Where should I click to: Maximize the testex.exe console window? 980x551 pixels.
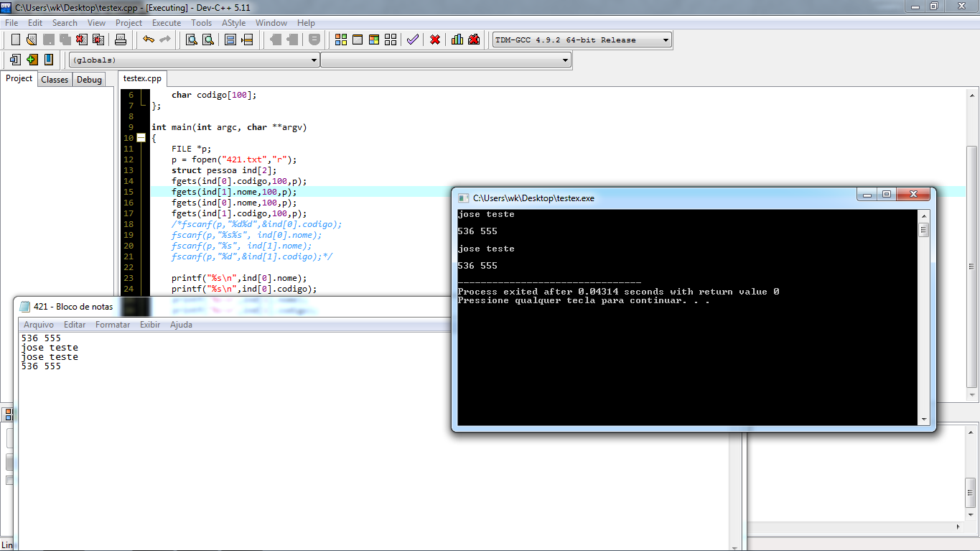coord(887,194)
